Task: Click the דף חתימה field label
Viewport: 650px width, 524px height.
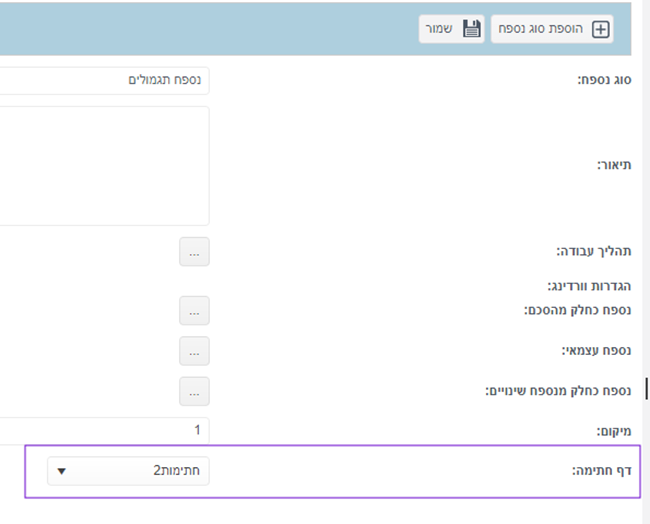Action: [x=601, y=471]
